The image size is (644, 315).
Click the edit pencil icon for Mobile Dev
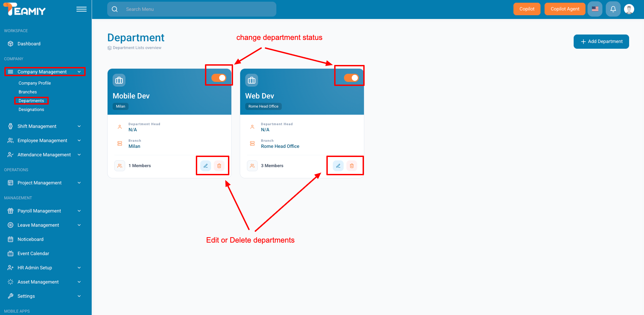tap(206, 166)
